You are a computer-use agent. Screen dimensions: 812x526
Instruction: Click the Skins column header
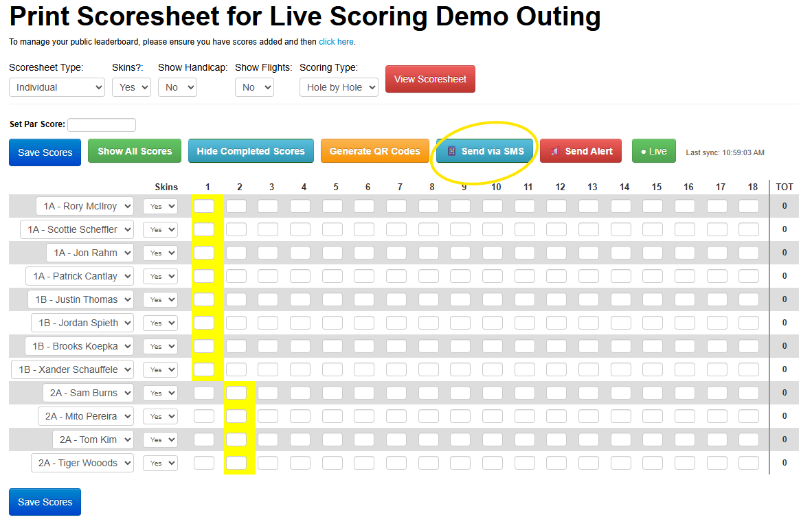pos(166,187)
